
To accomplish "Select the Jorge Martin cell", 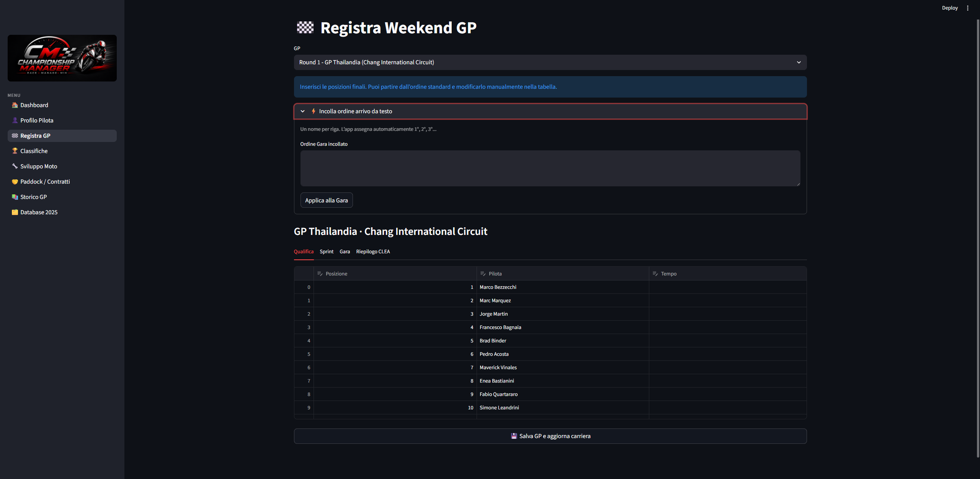I will (563, 314).
